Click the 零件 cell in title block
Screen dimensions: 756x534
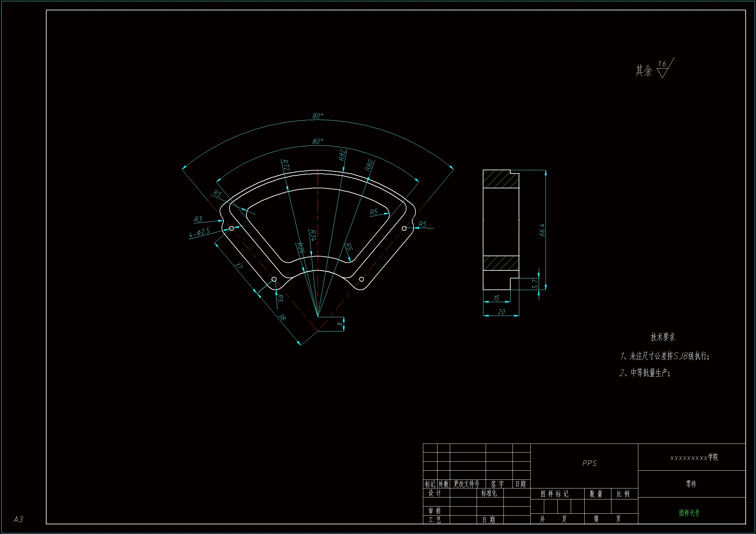691,484
